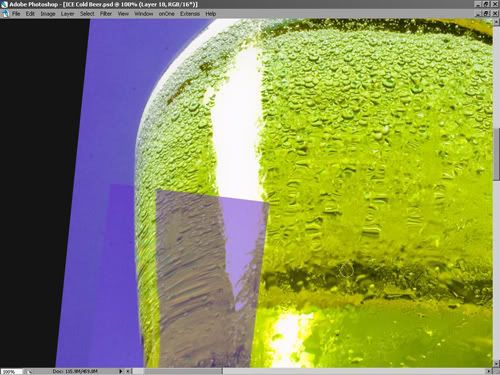
Task: Open the View menu
Action: pyautogui.click(x=123, y=14)
